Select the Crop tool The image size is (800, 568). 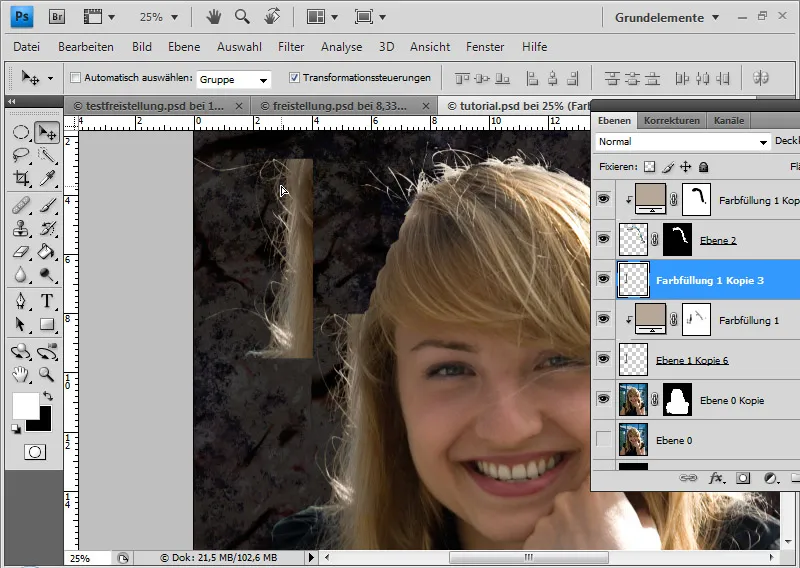click(21, 178)
